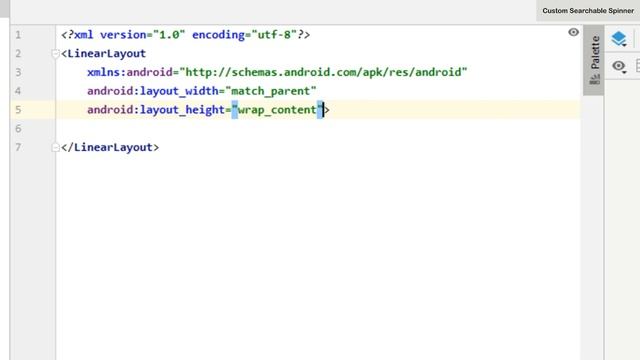Click the "wrap_content" value

(277, 110)
